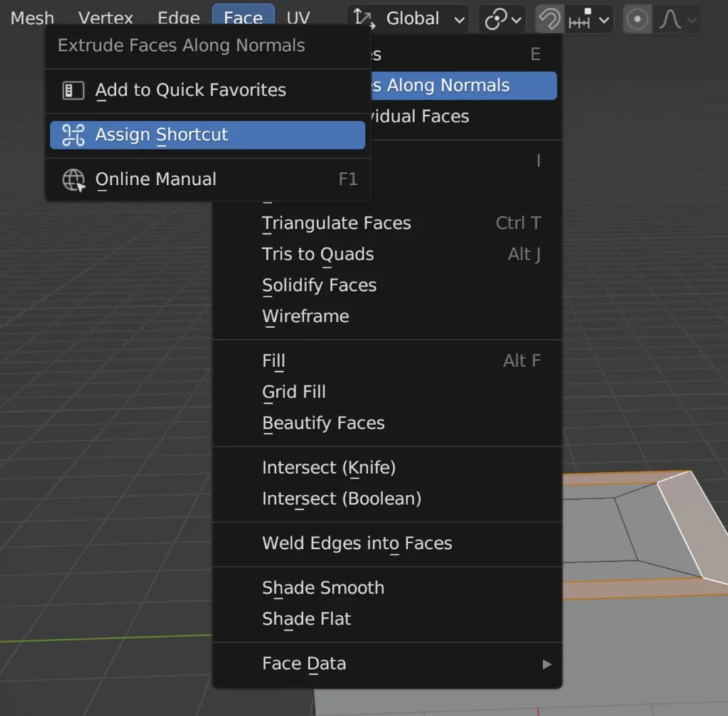The image size is (728, 716).
Task: Choose Assign Shortcut
Action: tap(208, 135)
